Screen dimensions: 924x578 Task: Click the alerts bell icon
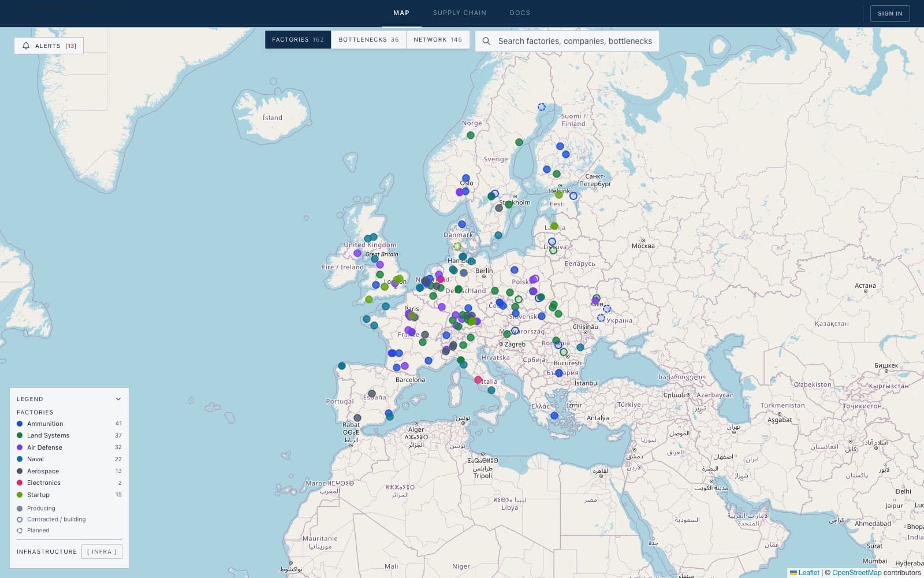(x=26, y=46)
